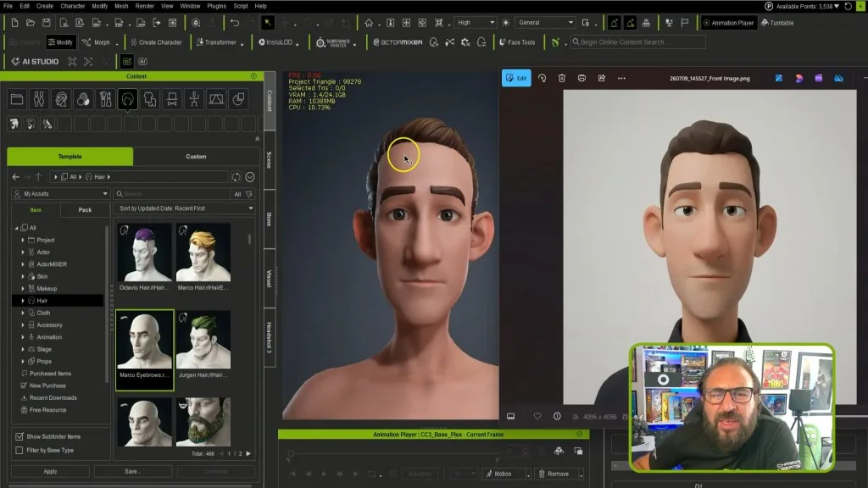
Task: Select the Makeup tree item
Action: tap(47, 289)
